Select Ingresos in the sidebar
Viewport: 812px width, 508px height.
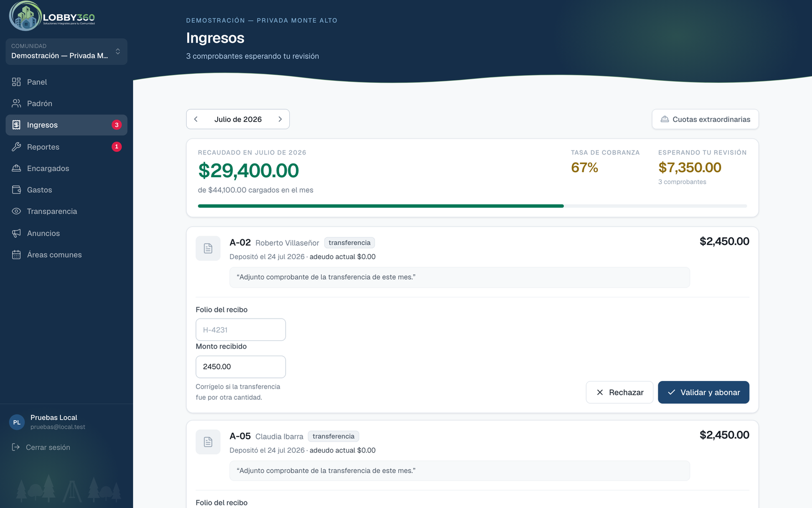66,125
